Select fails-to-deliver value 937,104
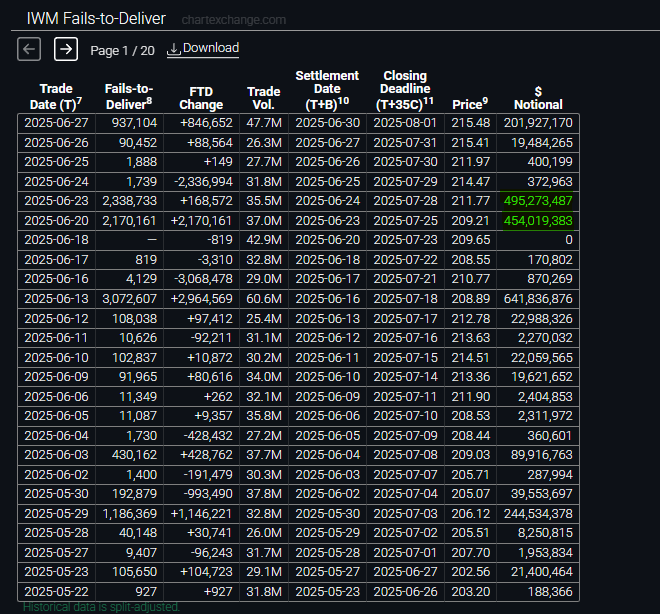Viewport: 660px width, 614px height. pos(134,123)
